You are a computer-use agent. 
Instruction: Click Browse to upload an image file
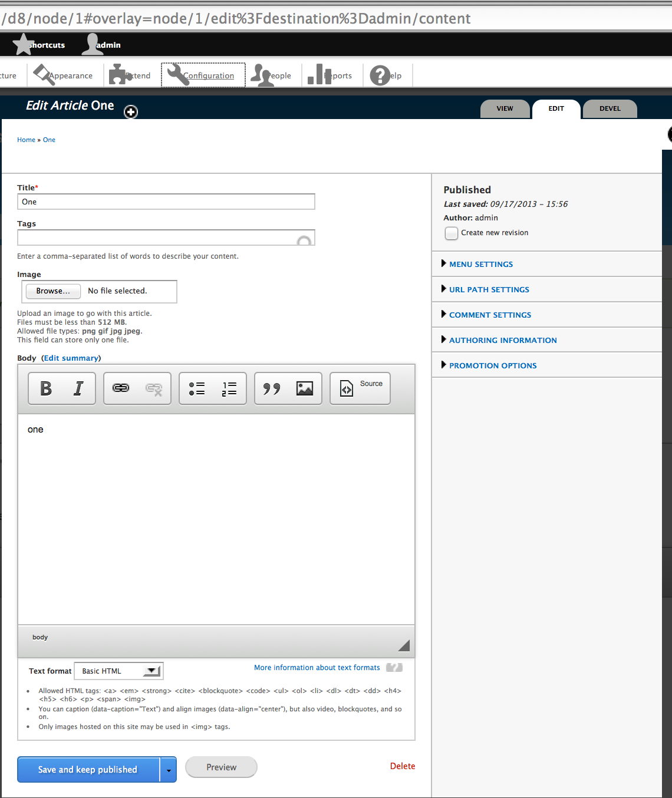(x=52, y=291)
